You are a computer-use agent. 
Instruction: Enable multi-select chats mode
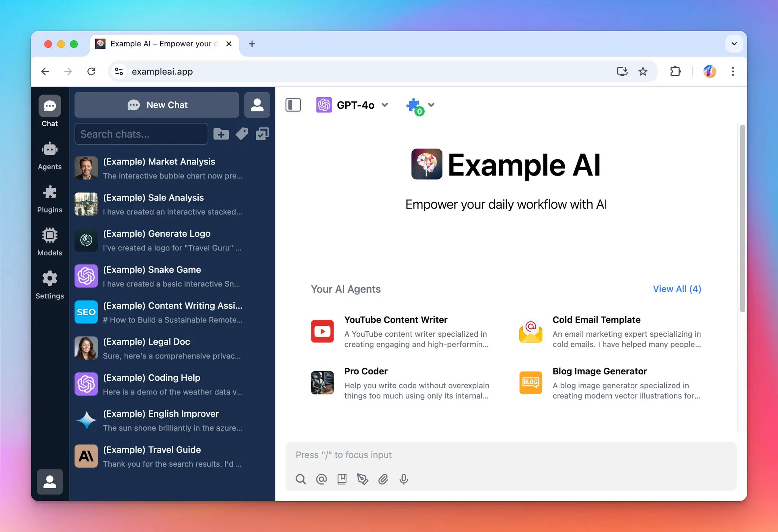262,134
